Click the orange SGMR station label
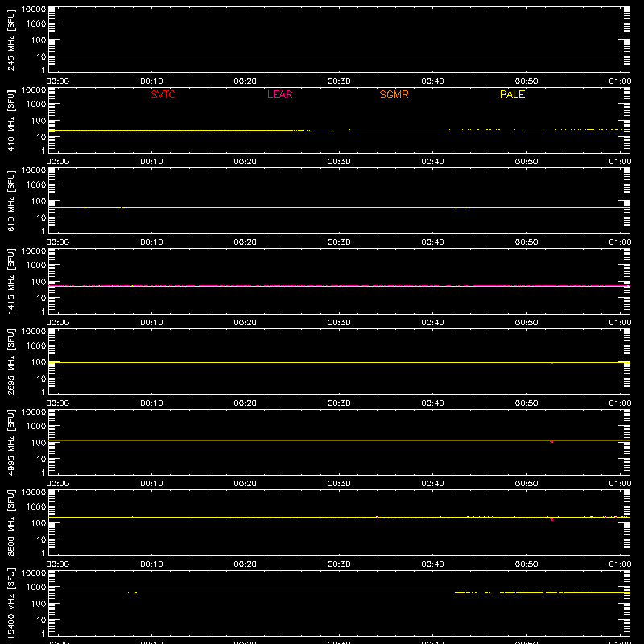644x644 pixels. pyautogui.click(x=394, y=94)
